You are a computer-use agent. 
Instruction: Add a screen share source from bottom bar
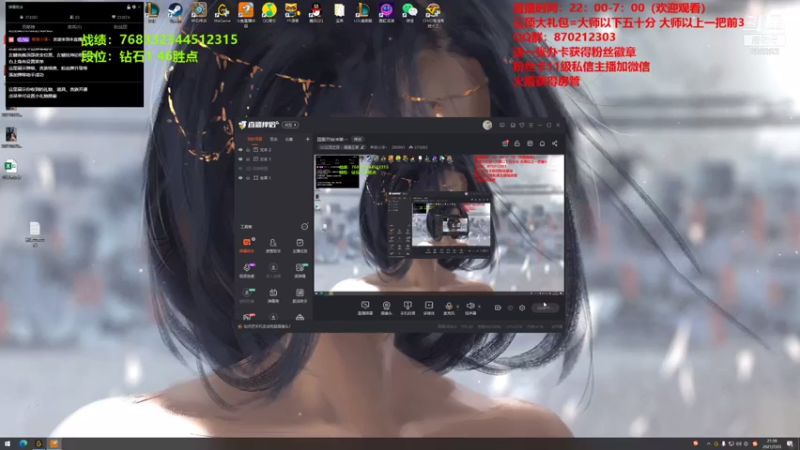[407, 308]
